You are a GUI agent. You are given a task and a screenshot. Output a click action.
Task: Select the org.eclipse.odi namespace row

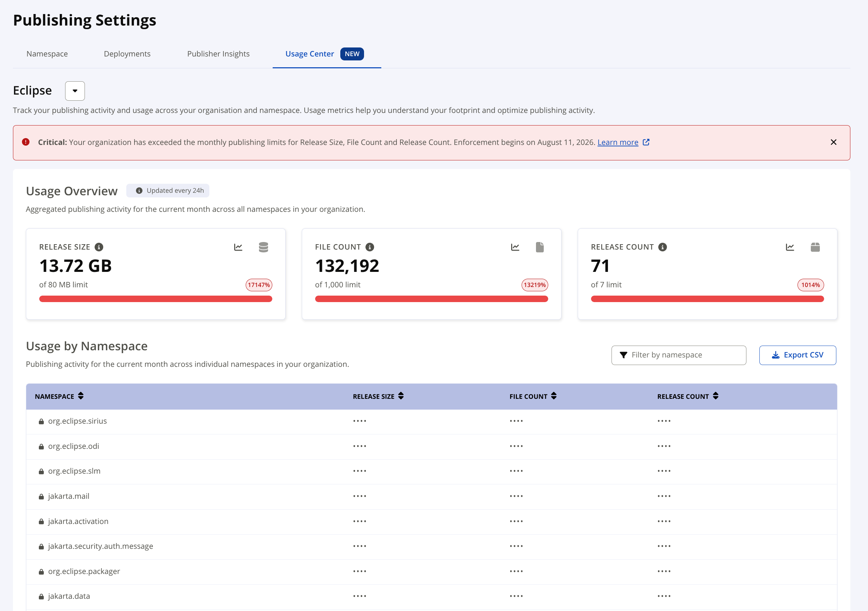(x=431, y=447)
